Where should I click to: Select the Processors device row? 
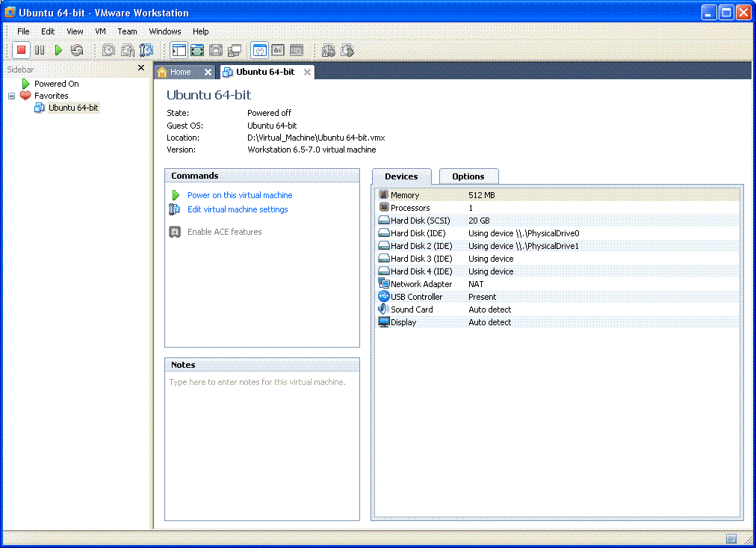coord(558,208)
